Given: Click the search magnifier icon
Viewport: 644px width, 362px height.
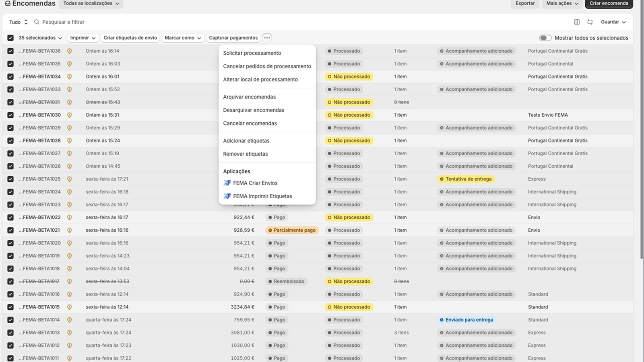Looking at the screenshot, I should [37, 22].
